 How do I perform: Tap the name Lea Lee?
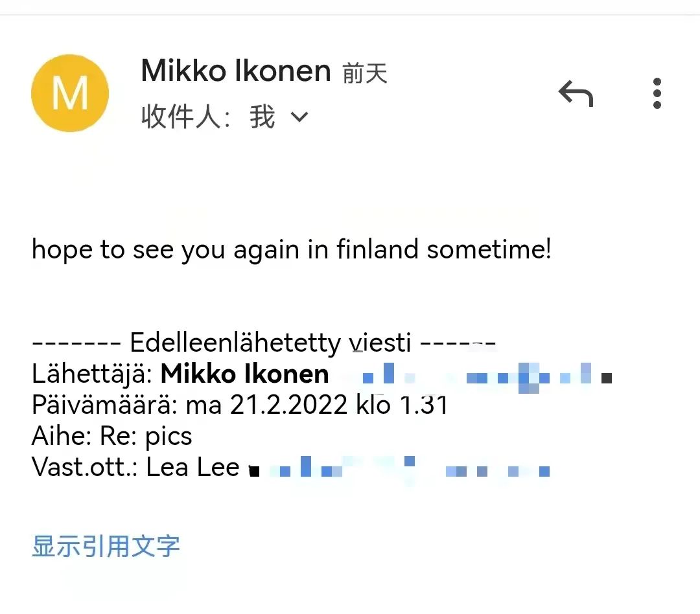(x=193, y=467)
